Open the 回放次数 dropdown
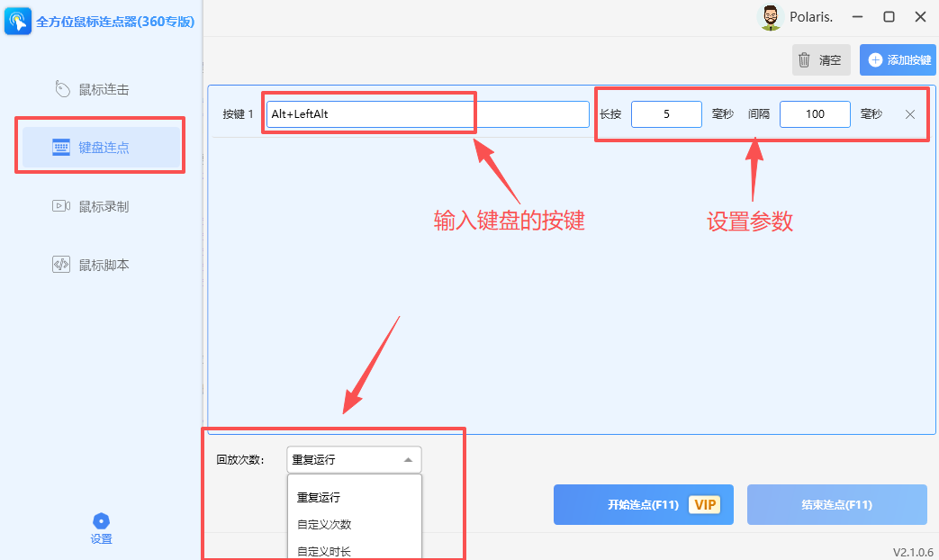Image resolution: width=939 pixels, height=560 pixels. (353, 459)
